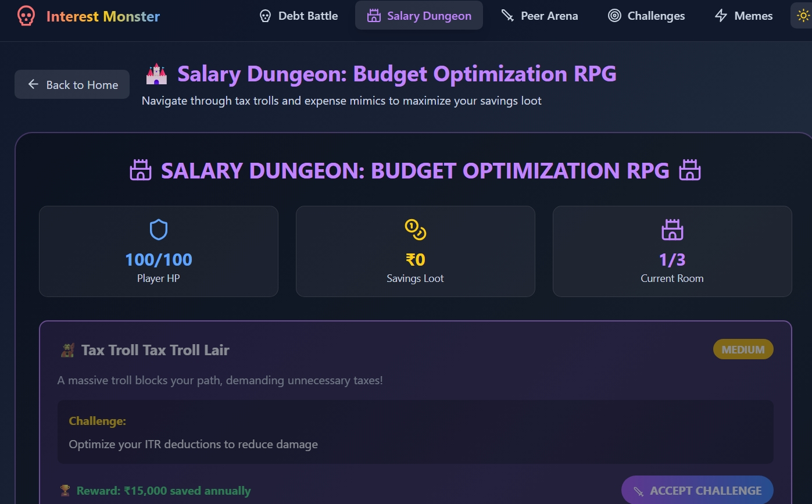Viewport: 812px width, 504px height.
Task: Click the massive troll blocks your path description
Action: (x=220, y=381)
